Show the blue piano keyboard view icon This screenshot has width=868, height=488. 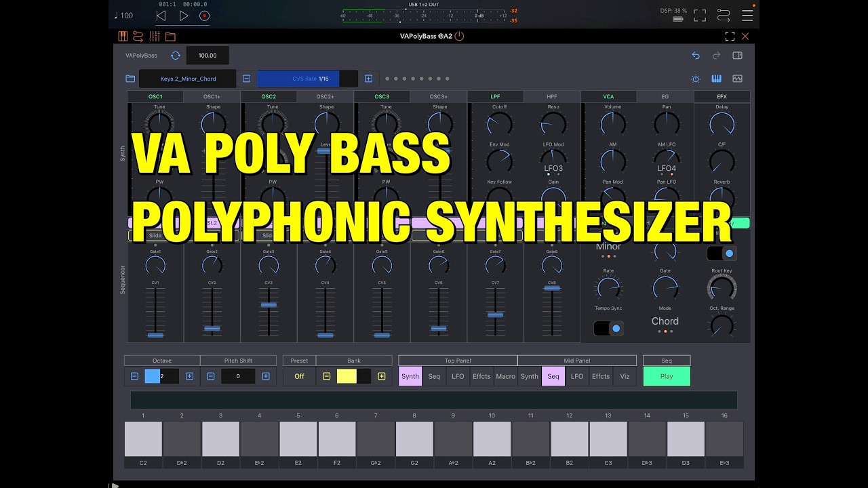716,79
